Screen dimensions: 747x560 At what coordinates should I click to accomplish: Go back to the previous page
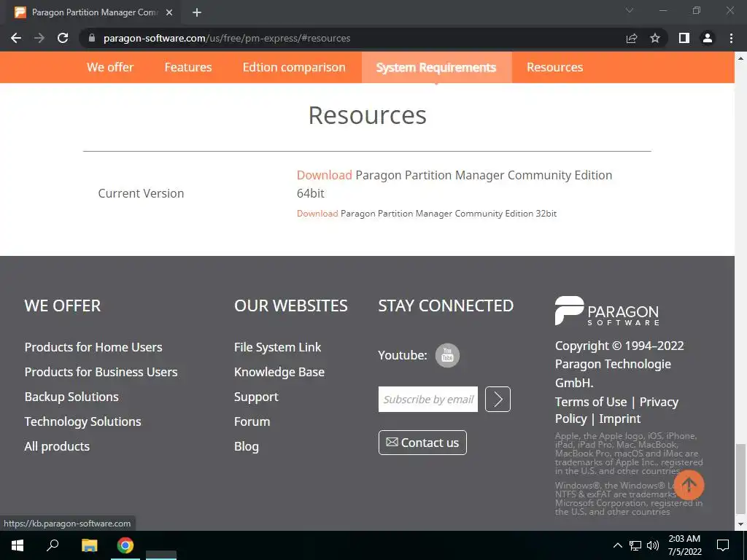coord(16,38)
